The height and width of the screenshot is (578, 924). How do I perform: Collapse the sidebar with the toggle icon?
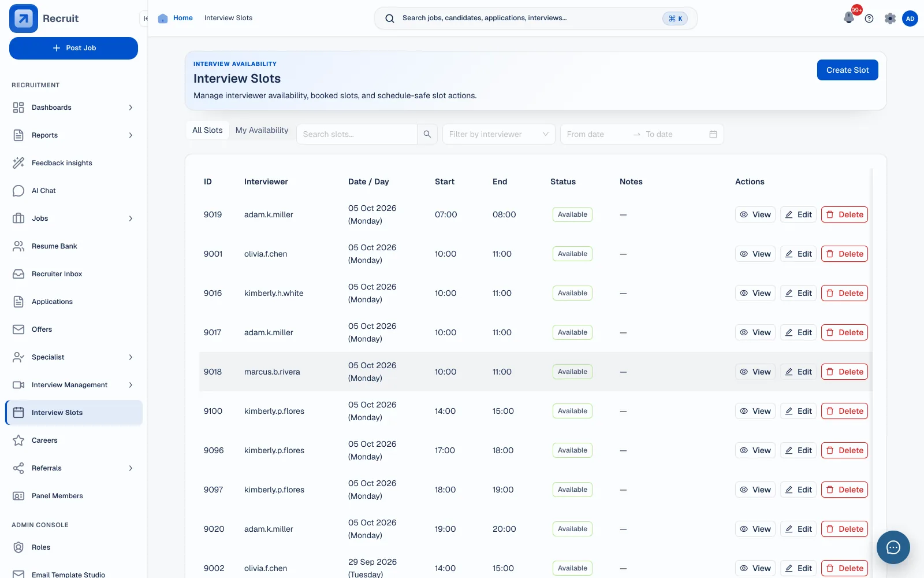[145, 18]
